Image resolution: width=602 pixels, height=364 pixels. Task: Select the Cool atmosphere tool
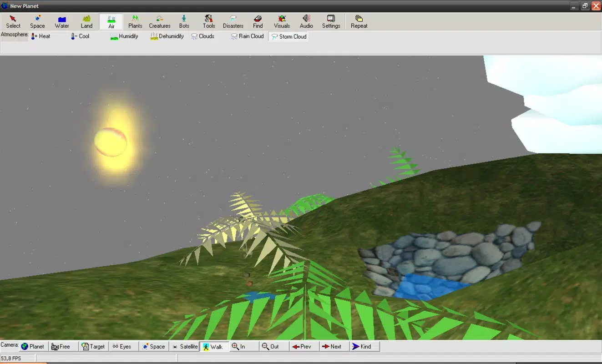[x=80, y=36]
